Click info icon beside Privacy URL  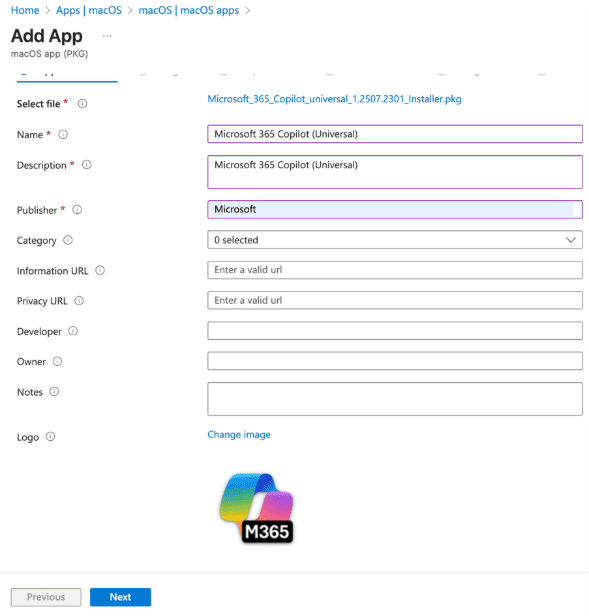(79, 301)
